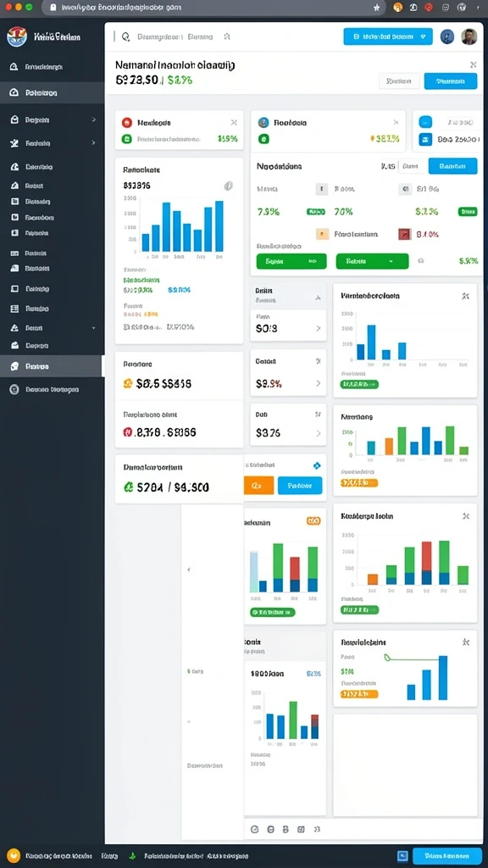
Task: Close the first summary card with its X
Action: tap(234, 122)
